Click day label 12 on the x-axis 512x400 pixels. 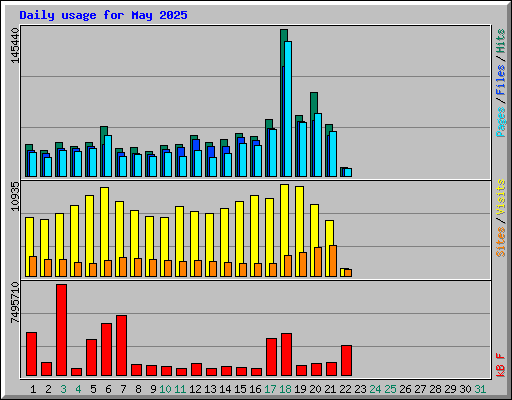point(195,389)
